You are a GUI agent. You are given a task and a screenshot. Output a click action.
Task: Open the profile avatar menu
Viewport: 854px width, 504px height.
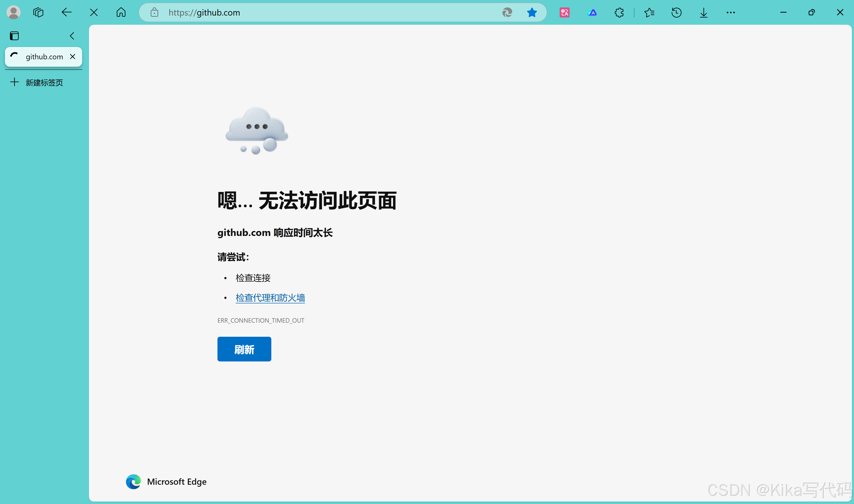pyautogui.click(x=14, y=13)
